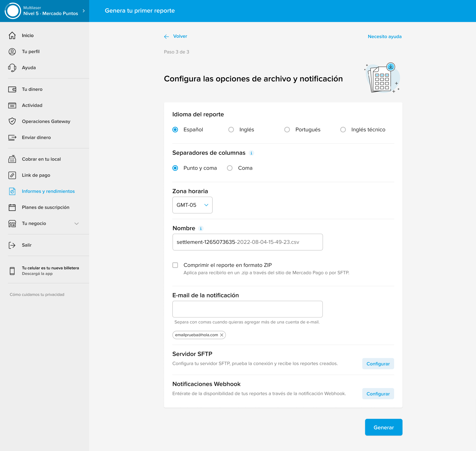476x451 pixels.
Task: Enable Comprimir el reporte en formato ZIP
Action: [175, 265]
